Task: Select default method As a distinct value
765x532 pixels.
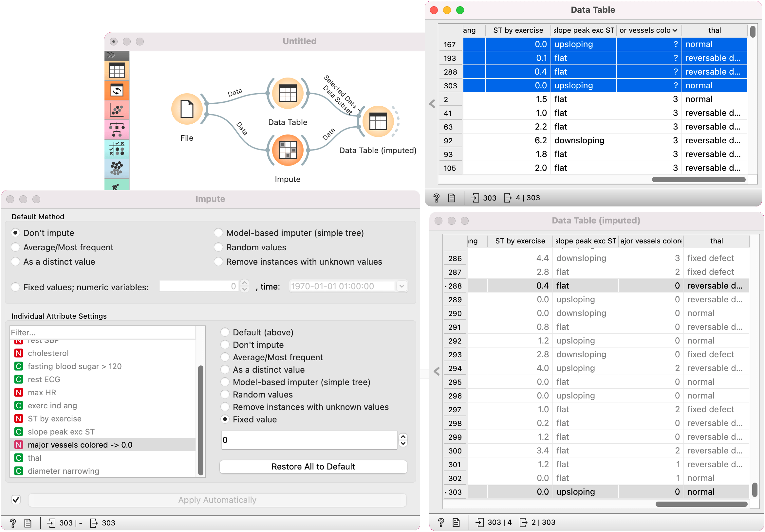Action: (15, 261)
